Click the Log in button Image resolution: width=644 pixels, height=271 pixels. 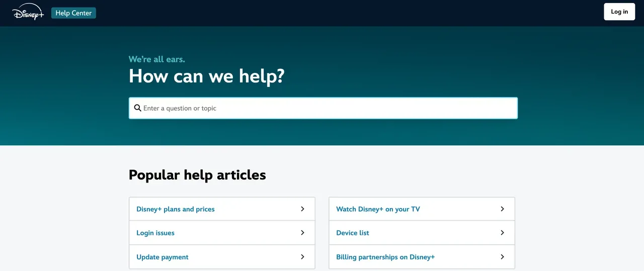click(x=619, y=12)
